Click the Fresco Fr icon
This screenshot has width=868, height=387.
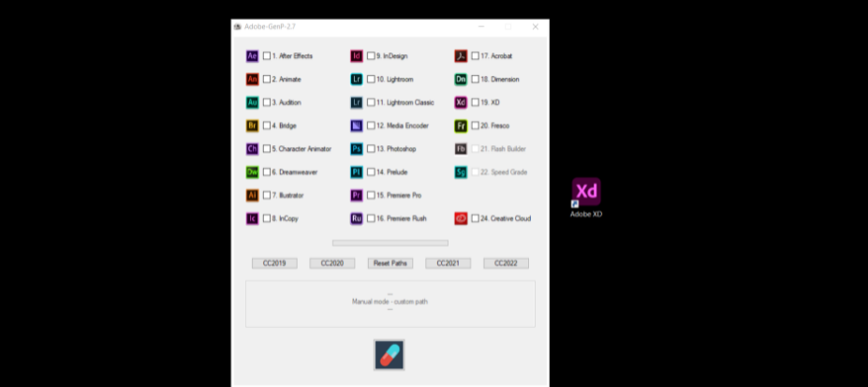coord(461,126)
